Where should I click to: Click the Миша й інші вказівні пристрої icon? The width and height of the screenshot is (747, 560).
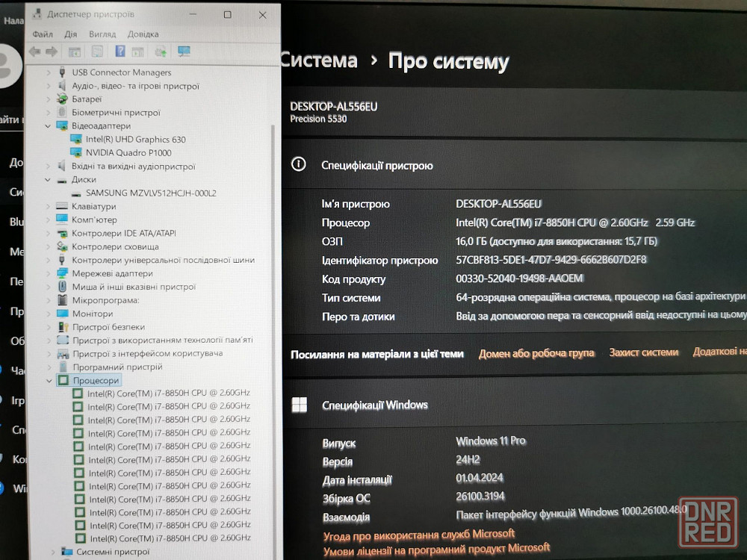[63, 287]
